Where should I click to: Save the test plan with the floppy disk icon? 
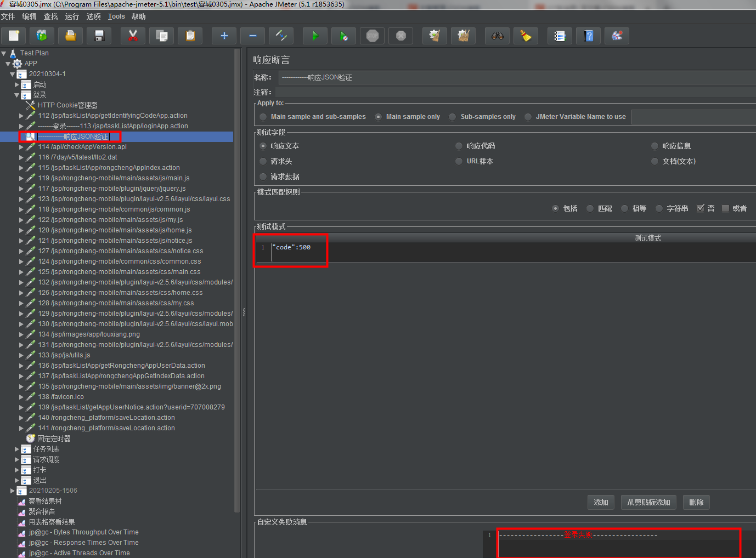(x=99, y=36)
